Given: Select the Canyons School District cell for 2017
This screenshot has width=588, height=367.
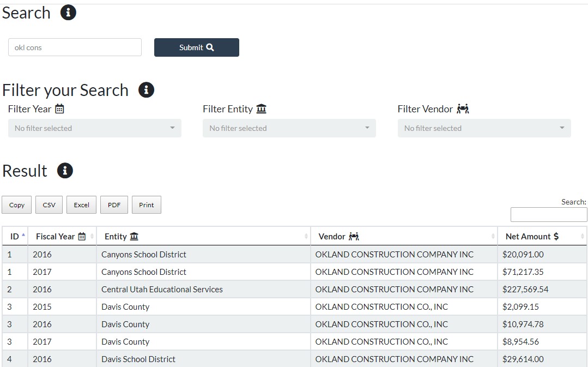Looking at the screenshot, I should pos(204,272).
